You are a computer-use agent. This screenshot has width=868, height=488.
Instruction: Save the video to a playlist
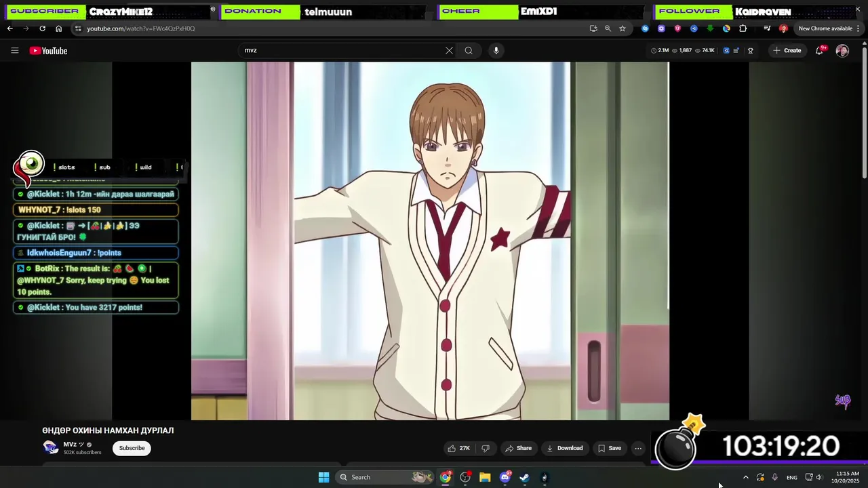tap(609, 448)
